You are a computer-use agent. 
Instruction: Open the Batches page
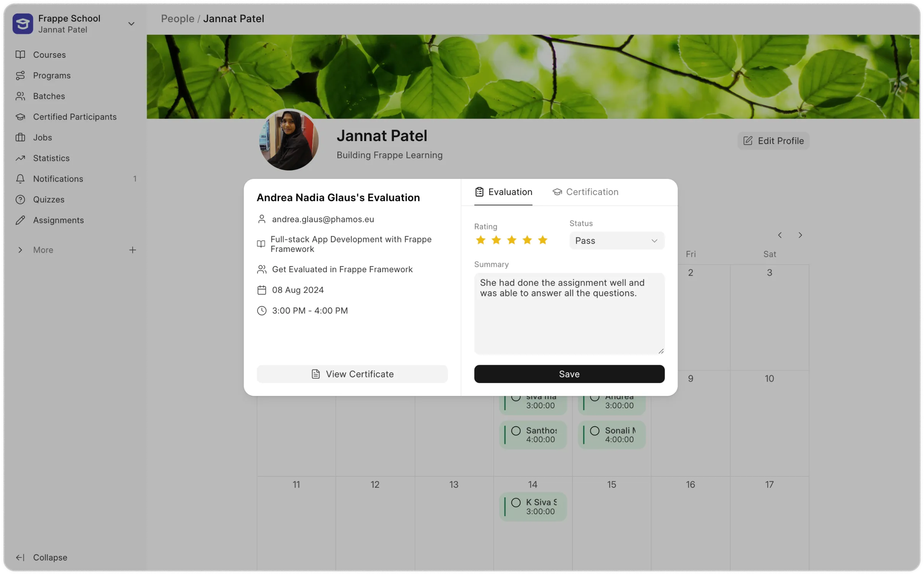[49, 96]
